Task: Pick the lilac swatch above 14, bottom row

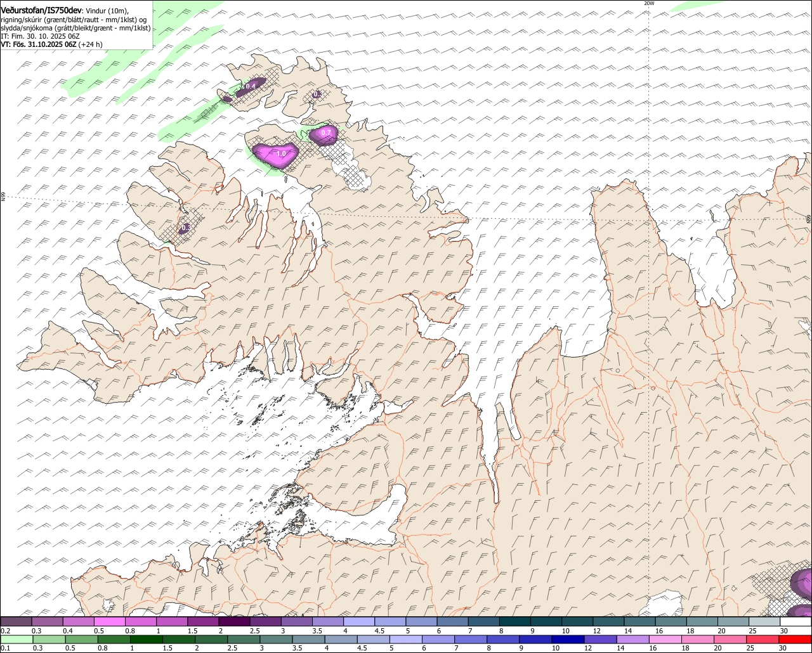Action: [634, 639]
